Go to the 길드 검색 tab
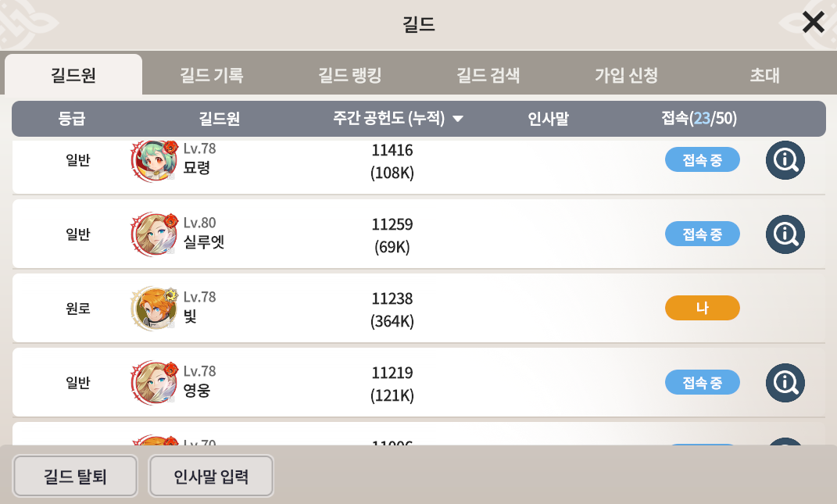This screenshot has width=837, height=504. 488,75
